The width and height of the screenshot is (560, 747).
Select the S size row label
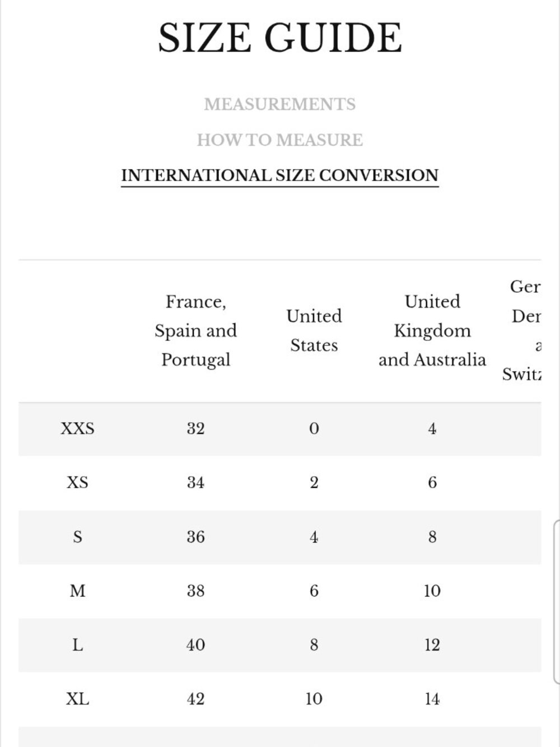point(77,537)
